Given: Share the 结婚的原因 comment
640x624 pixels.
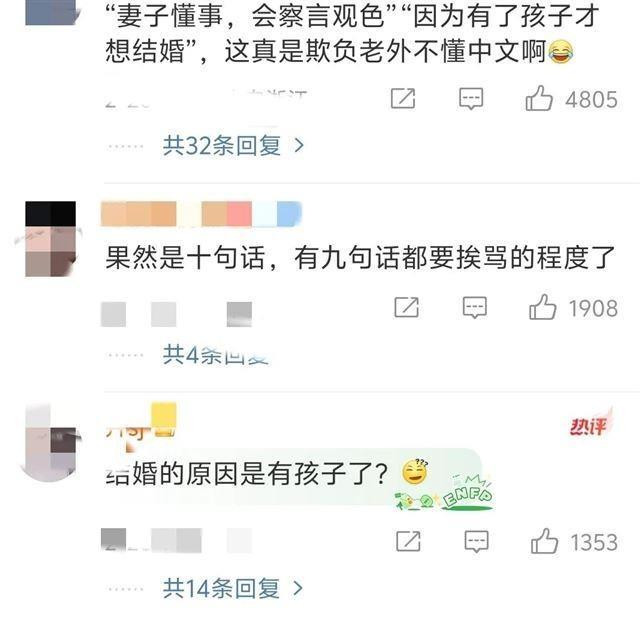Looking at the screenshot, I should 408,541.
